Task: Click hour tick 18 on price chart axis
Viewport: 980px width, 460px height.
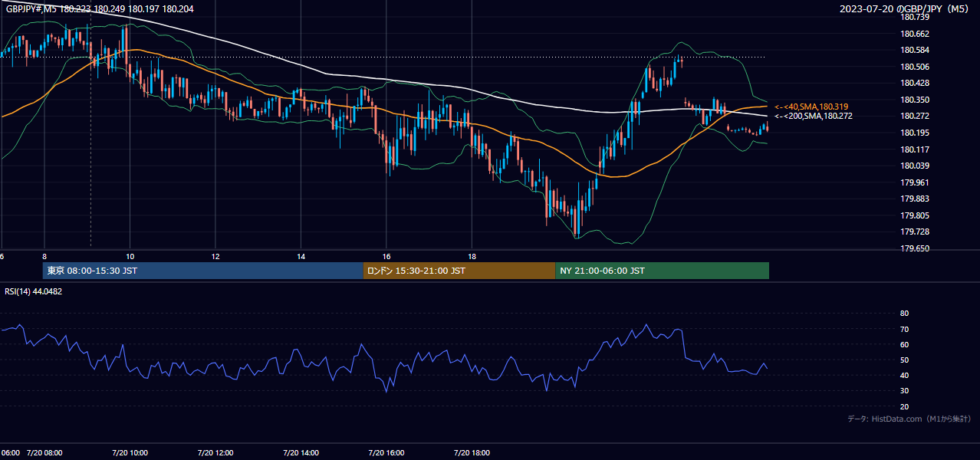Action: click(472, 256)
